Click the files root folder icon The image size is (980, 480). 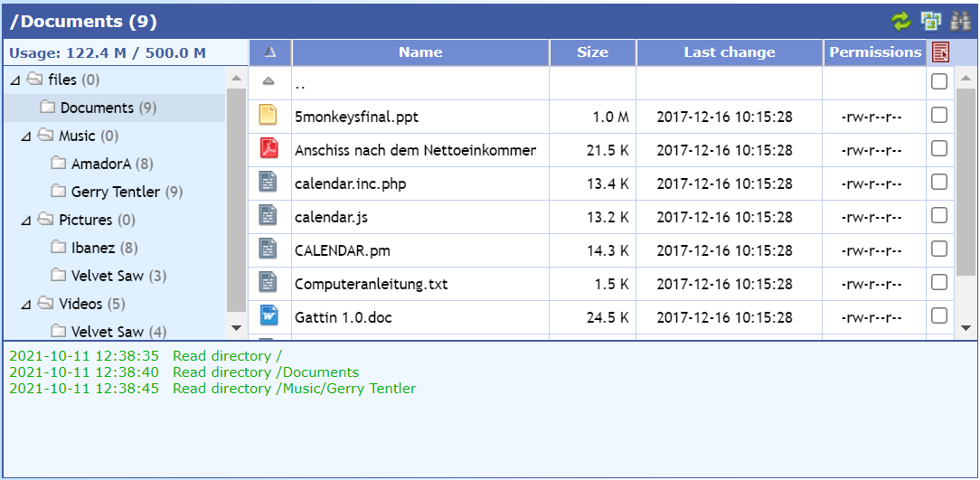pos(33,80)
